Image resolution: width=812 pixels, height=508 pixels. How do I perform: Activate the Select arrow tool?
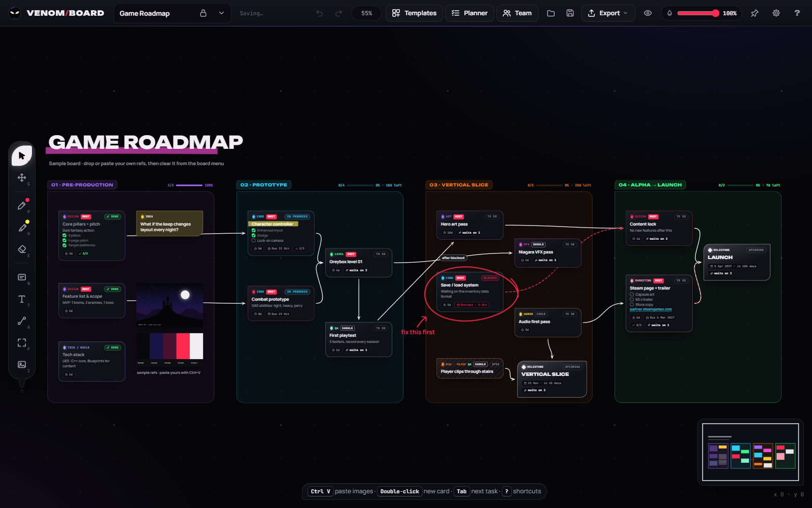(x=22, y=155)
